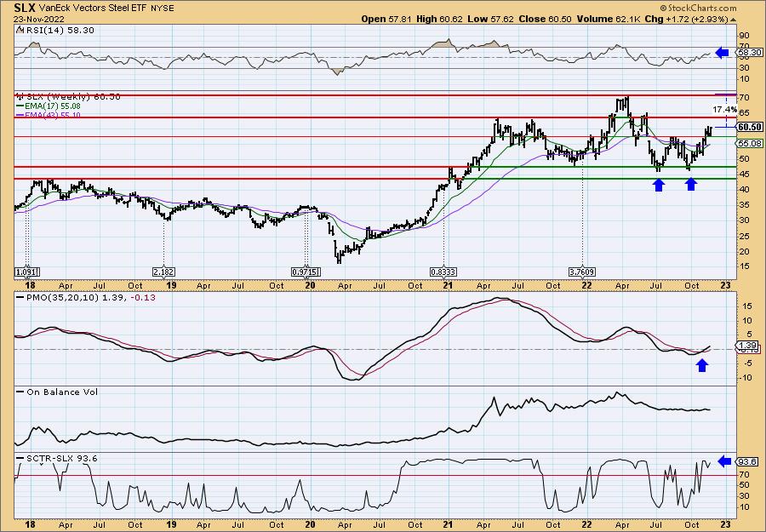The width and height of the screenshot is (766, 532).
Task: Click the RSI(14) 58.30 indicator legend
Action: (x=54, y=31)
